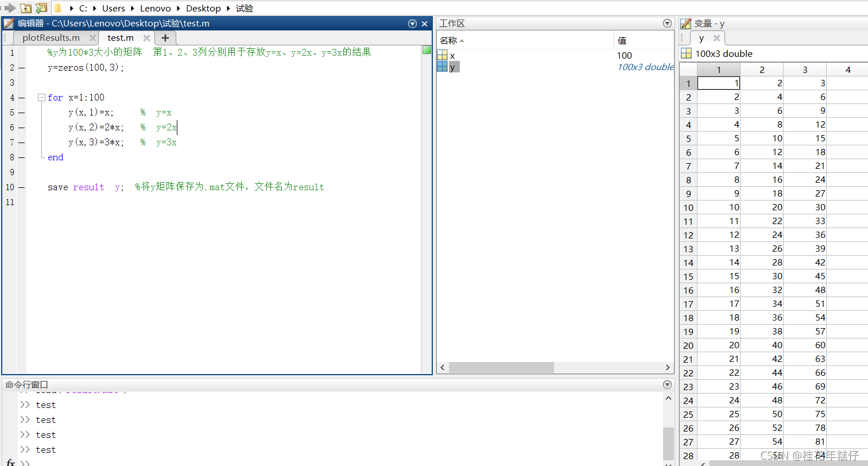The height and width of the screenshot is (466, 868).
Task: Set breakpoint dash on line 10
Action: coord(21,187)
